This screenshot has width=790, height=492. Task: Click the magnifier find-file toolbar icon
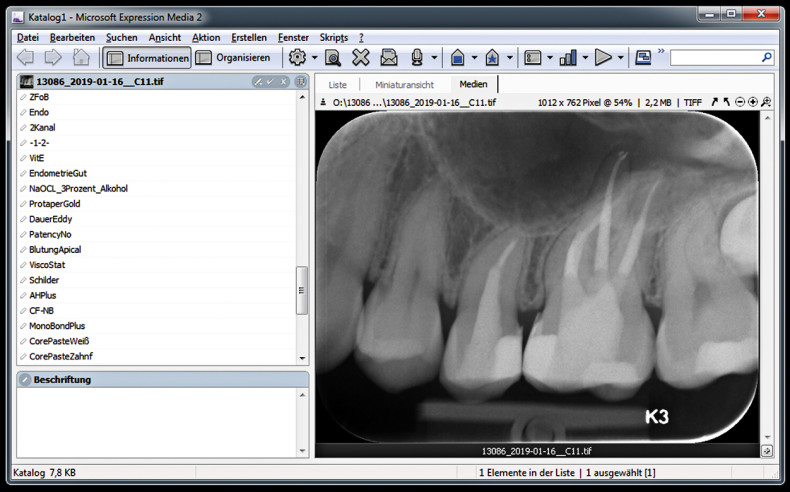click(333, 58)
